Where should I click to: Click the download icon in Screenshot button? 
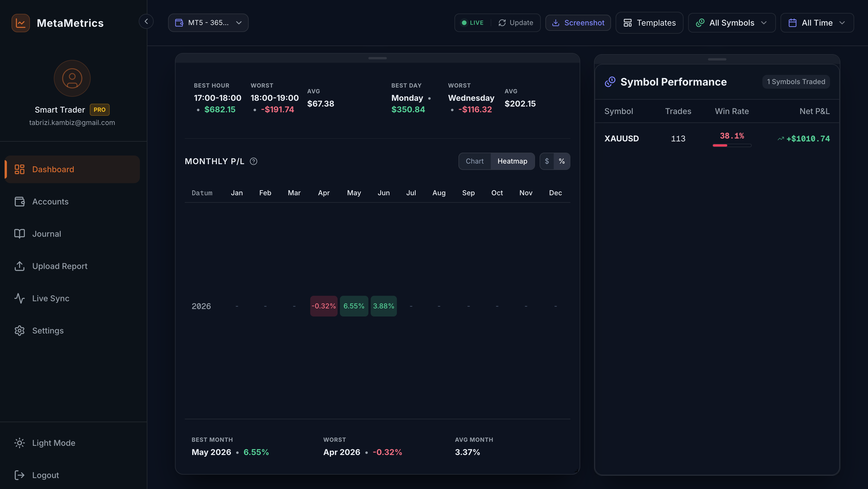pyautogui.click(x=556, y=22)
